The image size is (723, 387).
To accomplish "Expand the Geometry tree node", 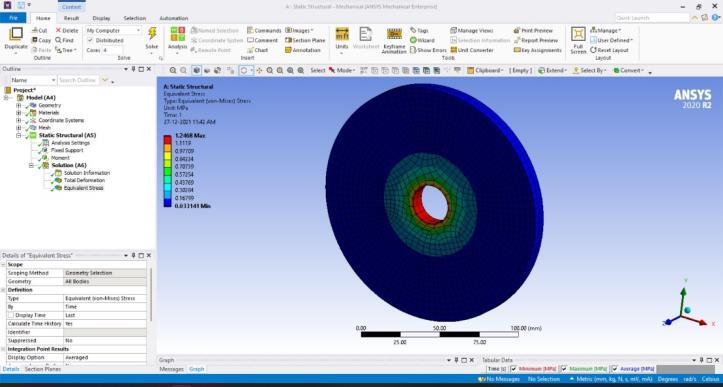I will (x=19, y=105).
